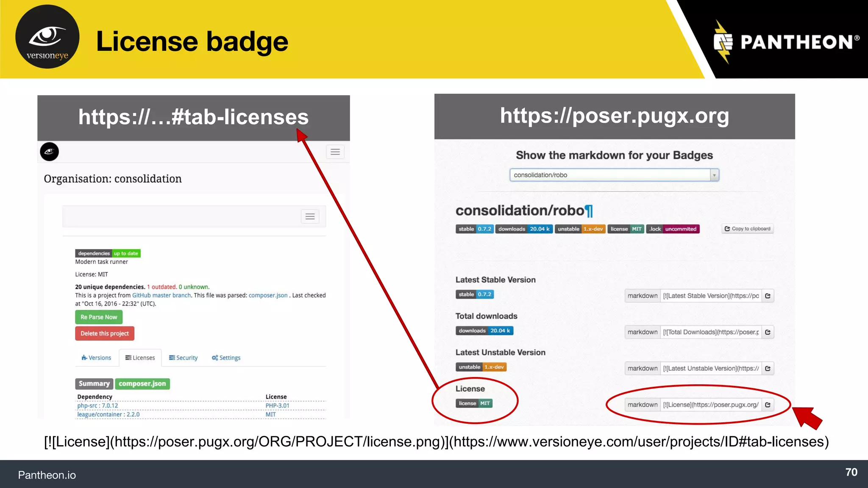The image size is (868, 488).
Task: Click the Total Downloads markdown text field
Action: pyautogui.click(x=711, y=332)
